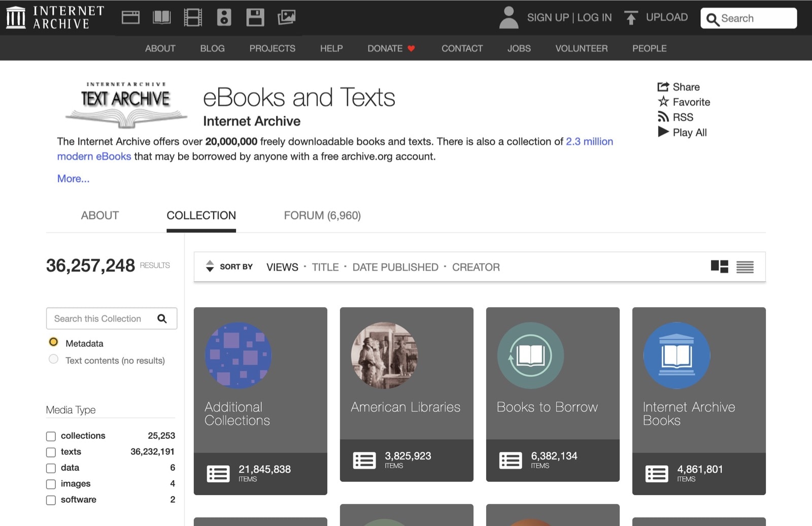Sort results by Date Published
Screen dimensions: 812x526
(x=395, y=267)
